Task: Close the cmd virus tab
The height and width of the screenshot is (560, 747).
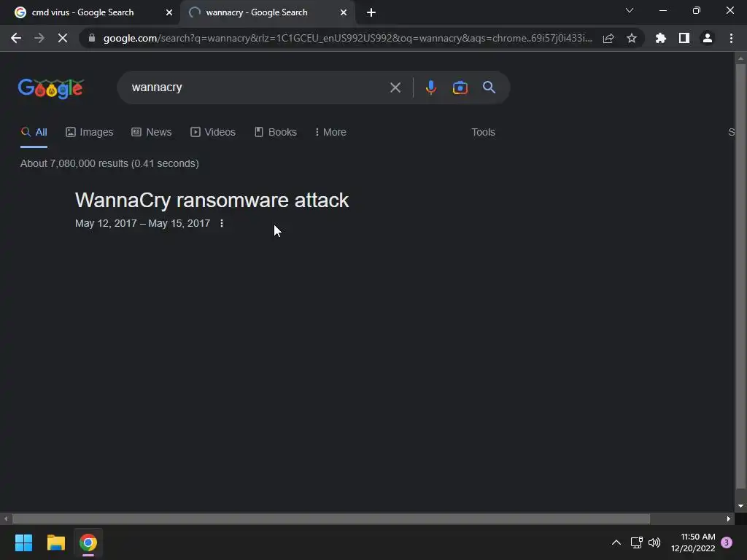Action: pyautogui.click(x=169, y=13)
